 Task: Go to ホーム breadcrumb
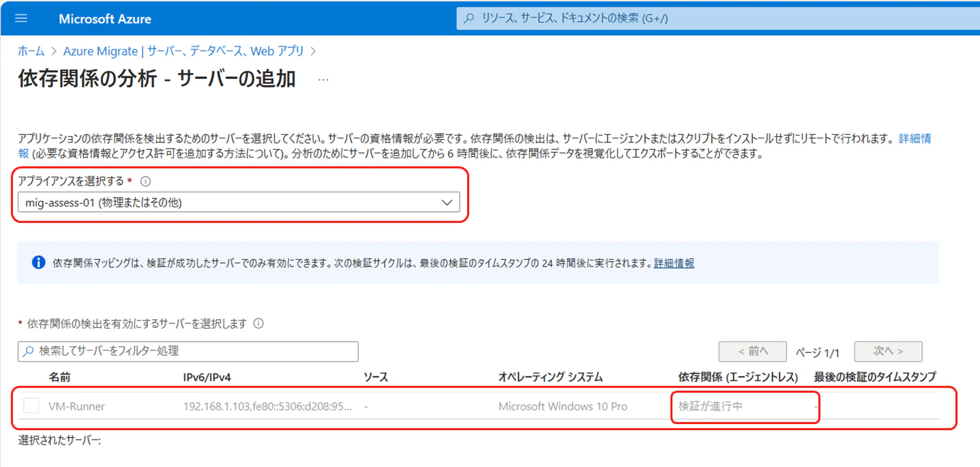[31, 51]
